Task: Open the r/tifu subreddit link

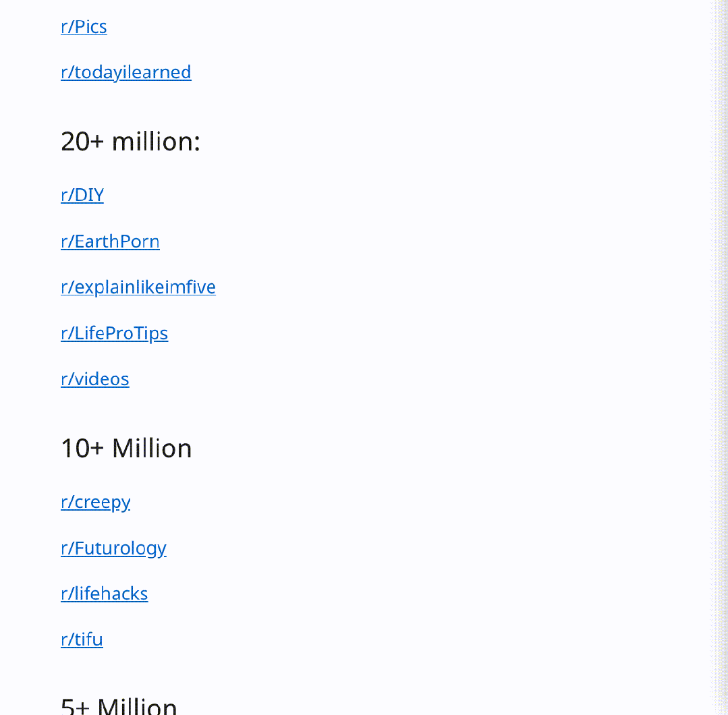Action: (x=82, y=639)
